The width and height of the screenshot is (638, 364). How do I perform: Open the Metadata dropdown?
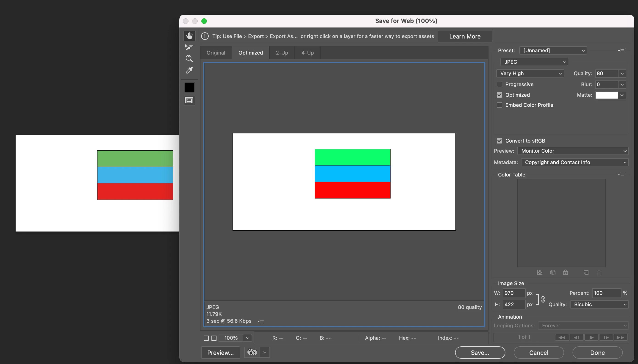point(574,163)
